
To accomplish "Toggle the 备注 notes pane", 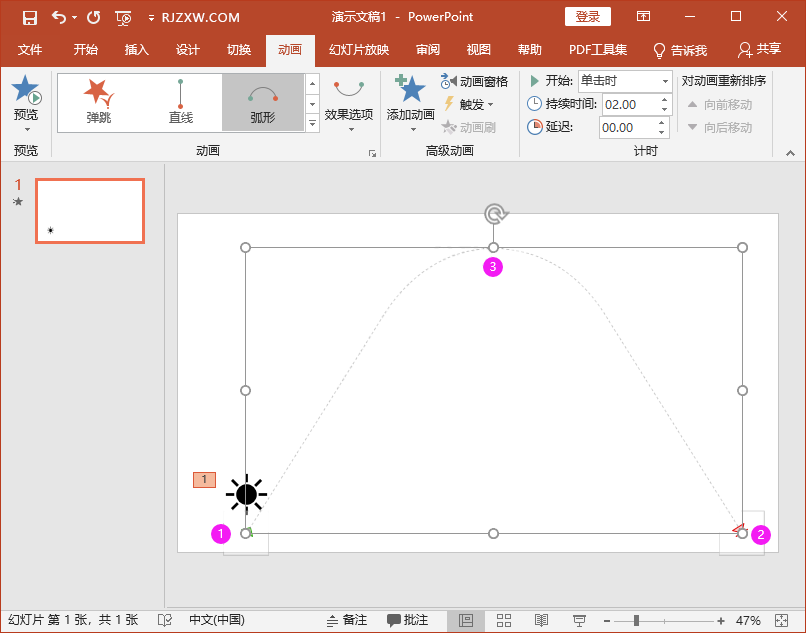I will point(347,621).
